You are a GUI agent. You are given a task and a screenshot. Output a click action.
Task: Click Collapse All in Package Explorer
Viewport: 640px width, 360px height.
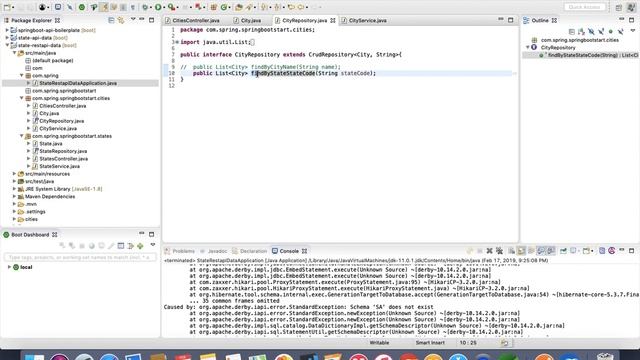(111, 20)
